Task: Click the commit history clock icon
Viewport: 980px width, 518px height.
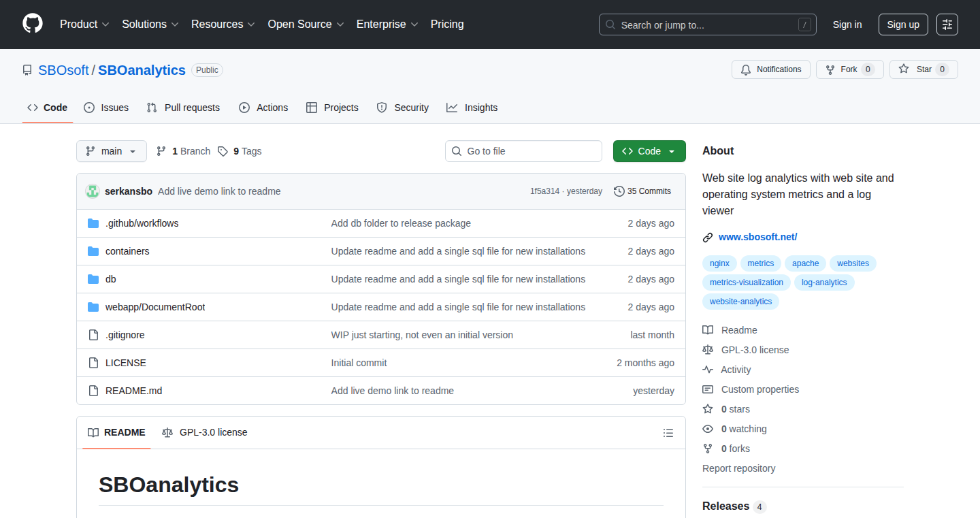Action: click(619, 191)
